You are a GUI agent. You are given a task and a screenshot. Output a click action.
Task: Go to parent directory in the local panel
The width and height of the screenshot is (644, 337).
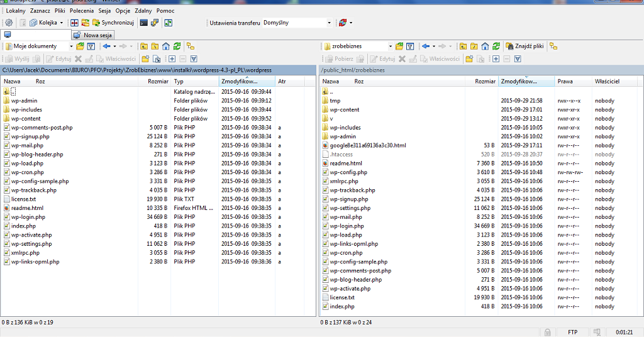(x=144, y=47)
